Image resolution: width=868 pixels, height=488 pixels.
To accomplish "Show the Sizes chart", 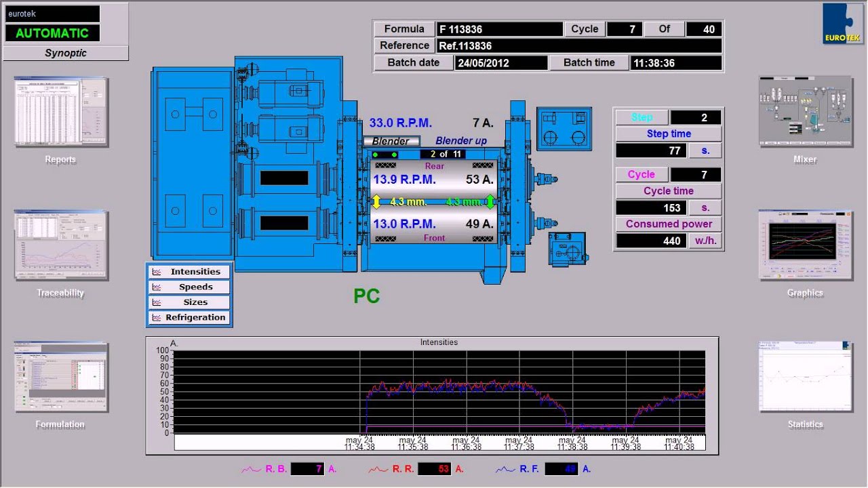I will (x=190, y=302).
